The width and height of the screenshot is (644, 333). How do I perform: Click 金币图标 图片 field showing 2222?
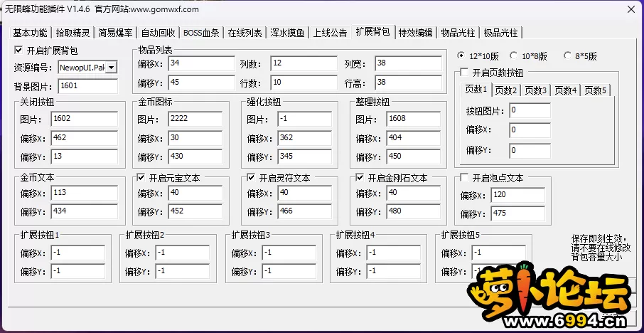click(195, 119)
